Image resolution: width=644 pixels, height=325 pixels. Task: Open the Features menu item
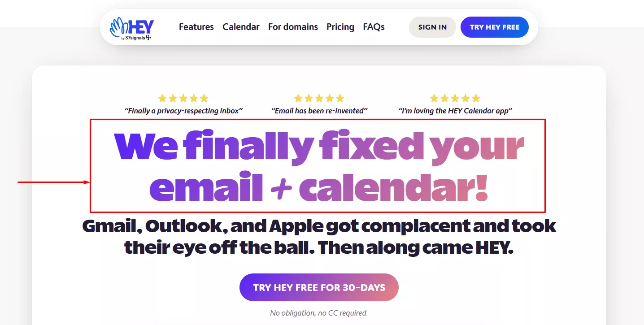(x=196, y=27)
